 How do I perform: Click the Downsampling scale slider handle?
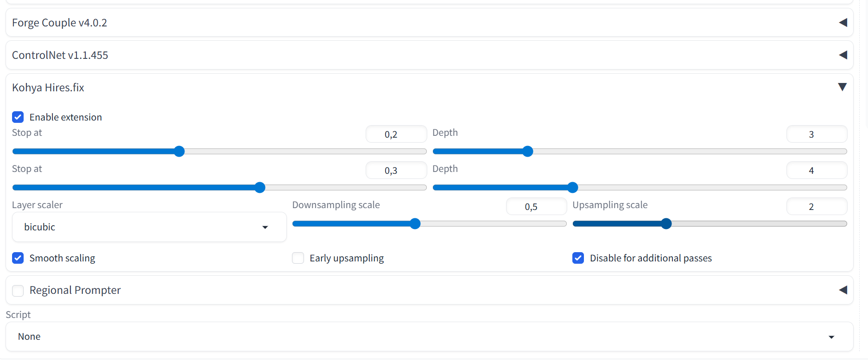415,224
